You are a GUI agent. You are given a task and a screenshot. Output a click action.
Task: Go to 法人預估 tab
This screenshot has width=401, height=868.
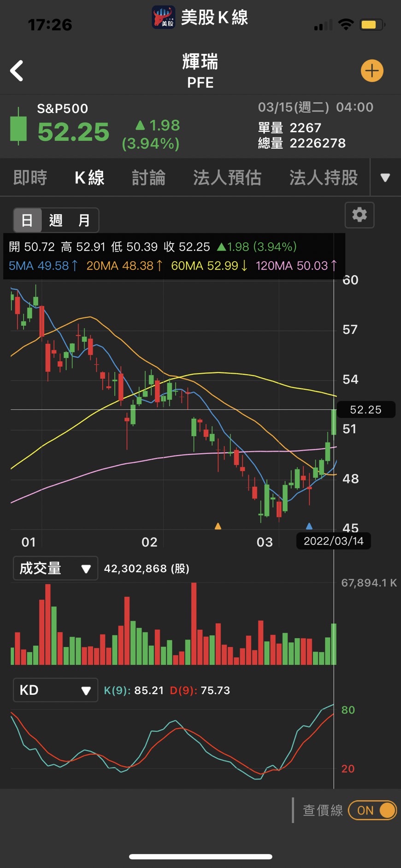coord(227,178)
